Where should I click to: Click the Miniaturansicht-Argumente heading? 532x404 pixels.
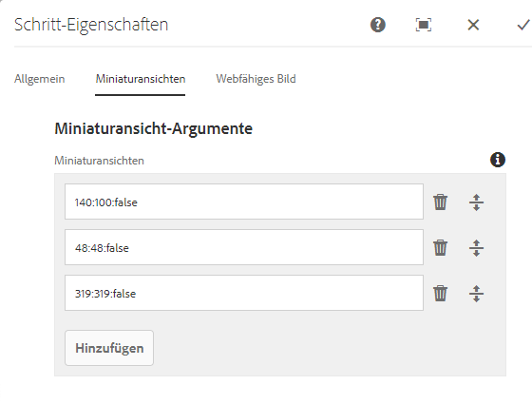[x=153, y=128]
